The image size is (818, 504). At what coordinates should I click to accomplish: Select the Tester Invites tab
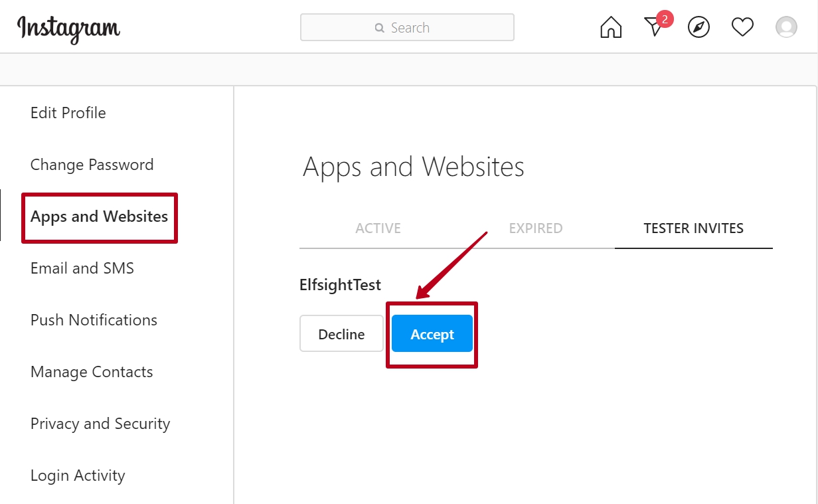click(693, 228)
